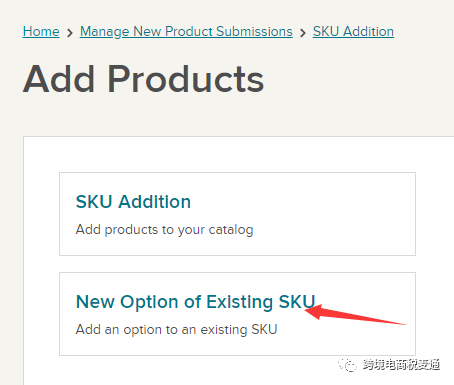Viewport: 454px width, 385px height.
Task: Select the SKU Addition breadcrumb link
Action: (353, 32)
